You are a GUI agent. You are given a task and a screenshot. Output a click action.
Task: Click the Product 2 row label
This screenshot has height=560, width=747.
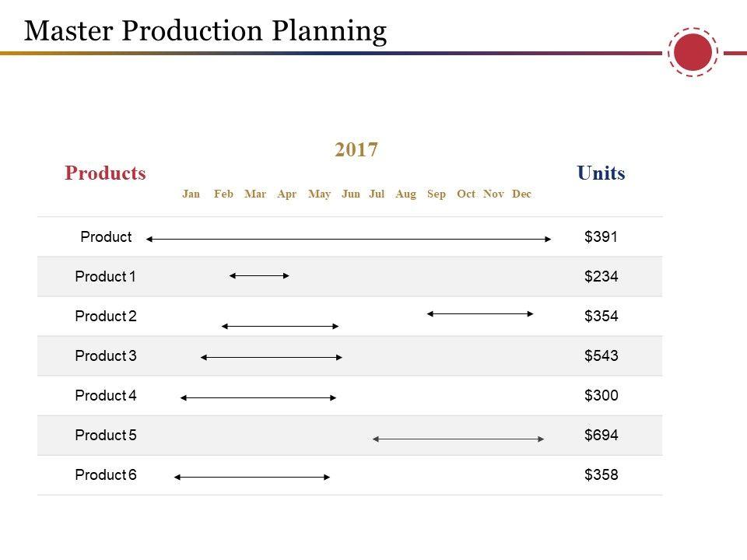[x=106, y=316]
